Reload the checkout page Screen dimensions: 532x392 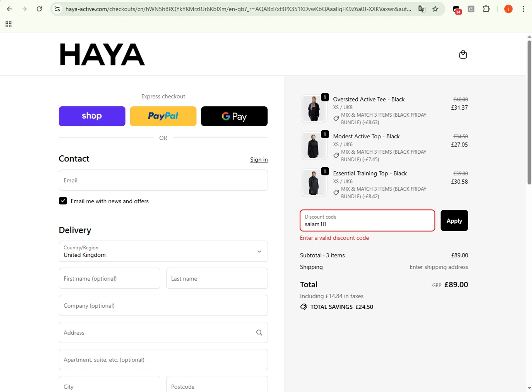(39, 9)
